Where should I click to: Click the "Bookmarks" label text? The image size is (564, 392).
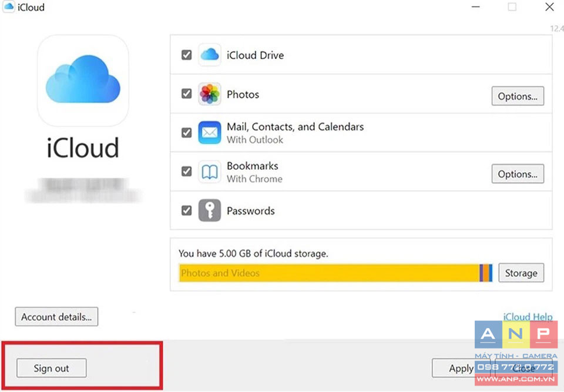(x=252, y=166)
